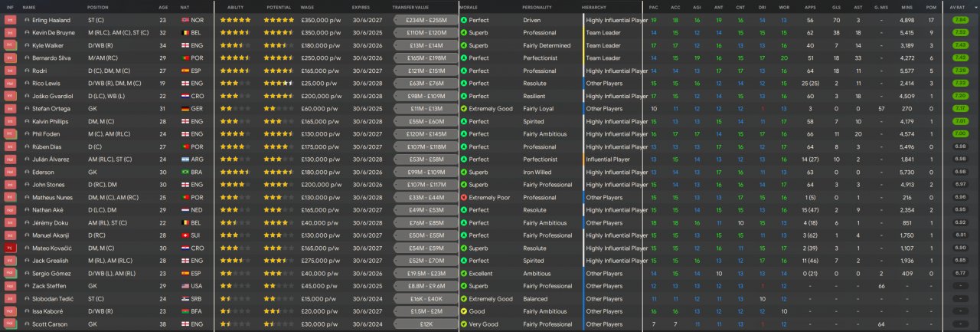Screen dimensions: 980x332
Task: Click Haaland's 7.84 average rating badge
Action: pyautogui.click(x=960, y=20)
